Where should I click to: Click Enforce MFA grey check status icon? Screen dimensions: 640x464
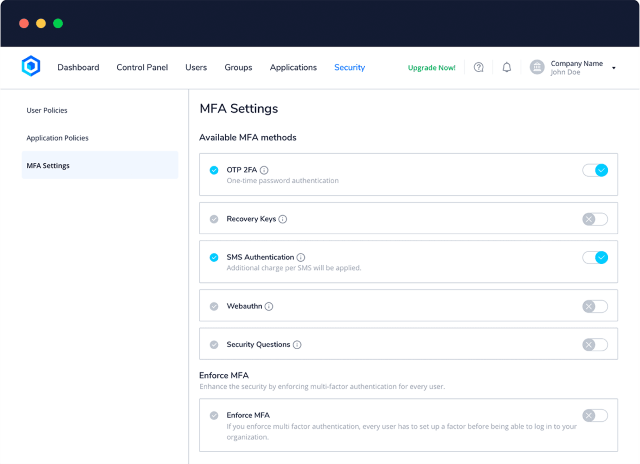[214, 415]
